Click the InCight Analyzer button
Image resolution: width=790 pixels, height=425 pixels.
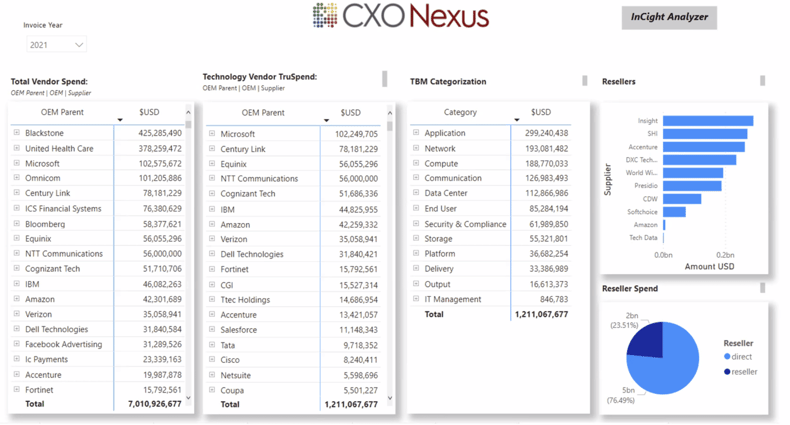[x=669, y=17]
